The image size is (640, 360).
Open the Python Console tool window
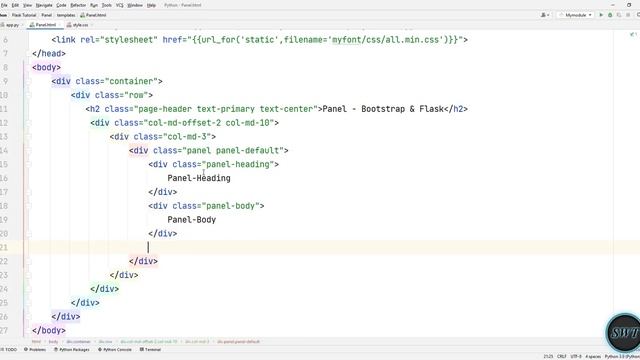point(115,350)
